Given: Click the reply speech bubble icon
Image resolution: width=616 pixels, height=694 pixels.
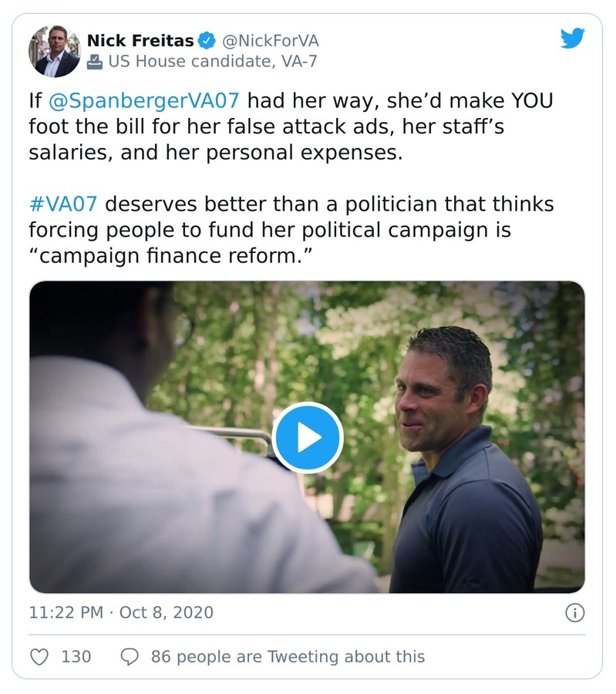Looking at the screenshot, I should click(130, 657).
